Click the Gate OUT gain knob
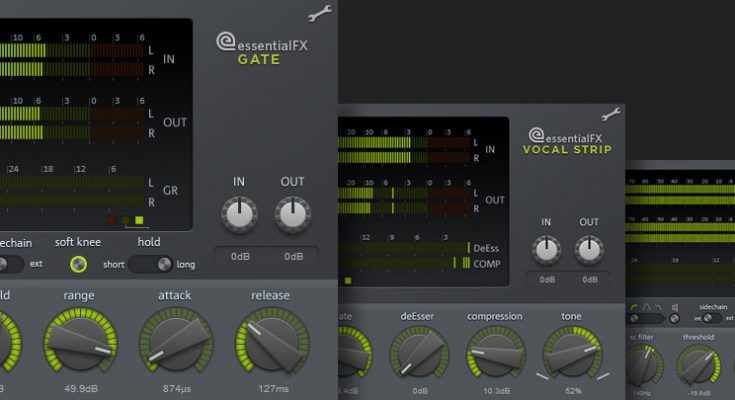This screenshot has width=735, height=400. 293,212
